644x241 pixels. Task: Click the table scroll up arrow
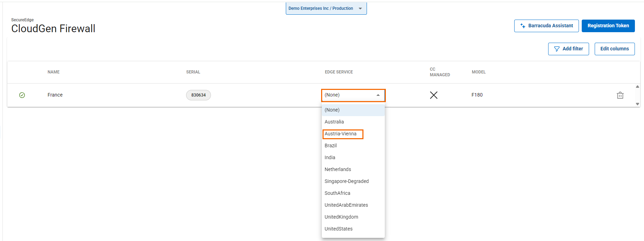click(637, 86)
